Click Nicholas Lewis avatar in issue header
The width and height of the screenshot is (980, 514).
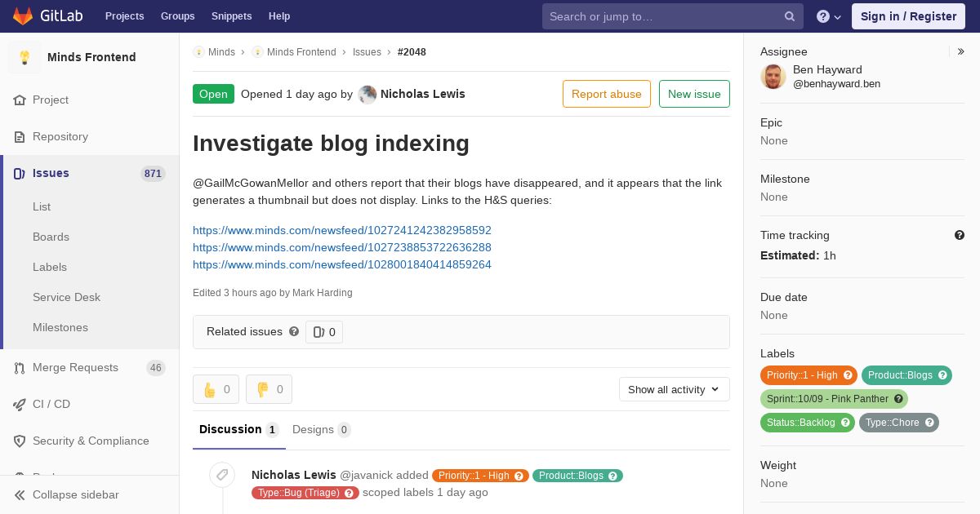367,94
